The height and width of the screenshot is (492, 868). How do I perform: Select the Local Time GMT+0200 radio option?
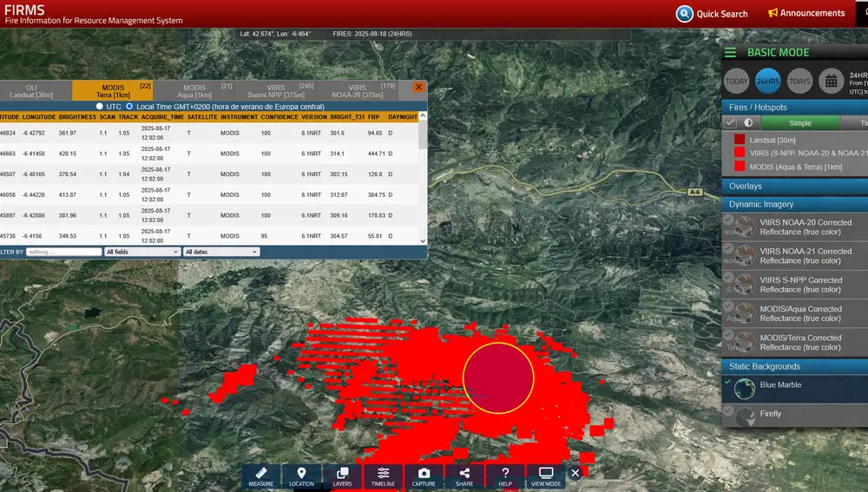(x=129, y=107)
